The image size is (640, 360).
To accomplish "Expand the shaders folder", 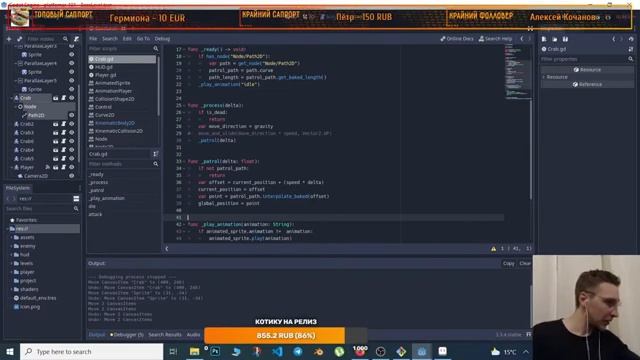I will click(11, 289).
